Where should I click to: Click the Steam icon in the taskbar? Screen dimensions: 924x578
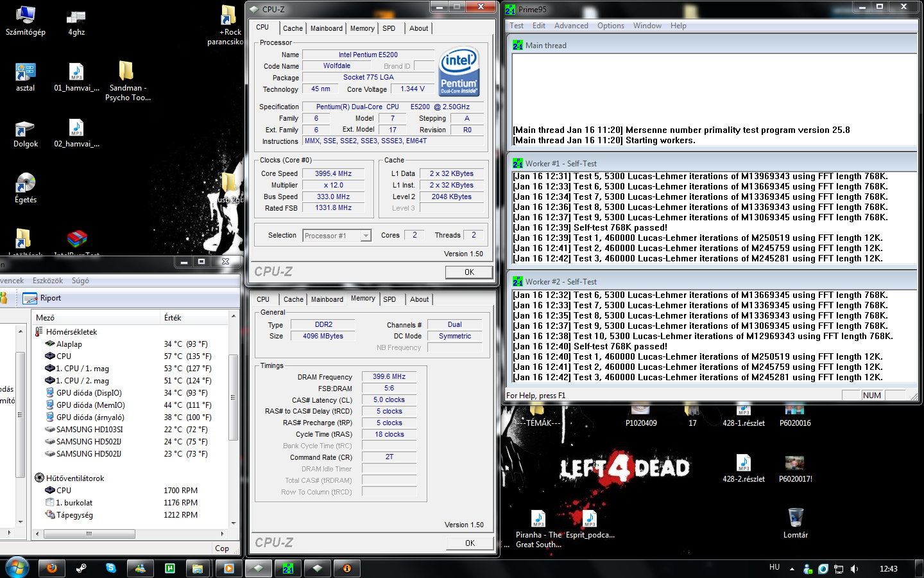click(81, 568)
